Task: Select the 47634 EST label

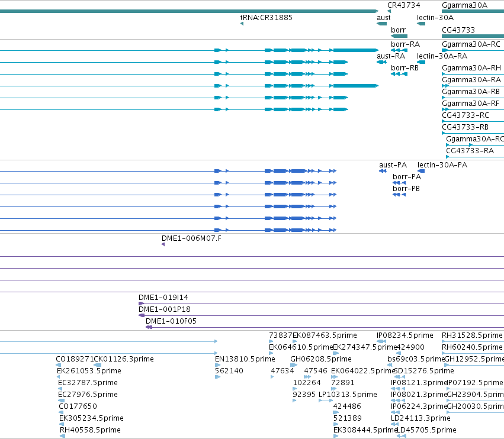Action: click(283, 370)
